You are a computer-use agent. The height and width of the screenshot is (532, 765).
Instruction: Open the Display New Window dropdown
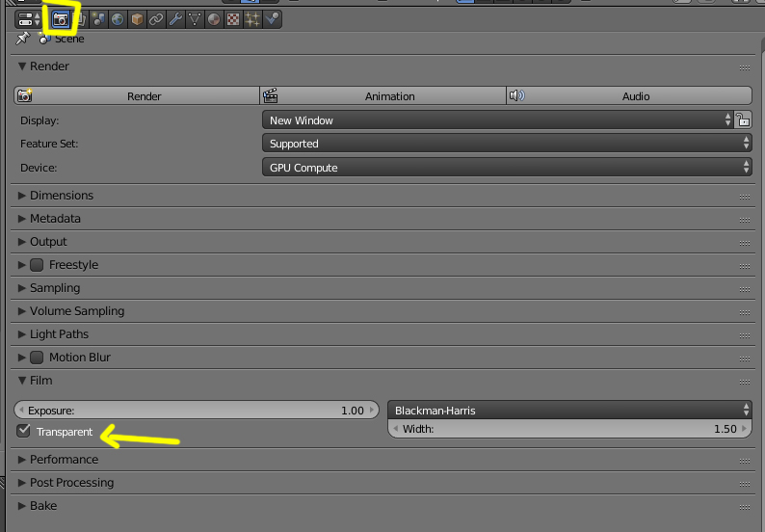498,120
